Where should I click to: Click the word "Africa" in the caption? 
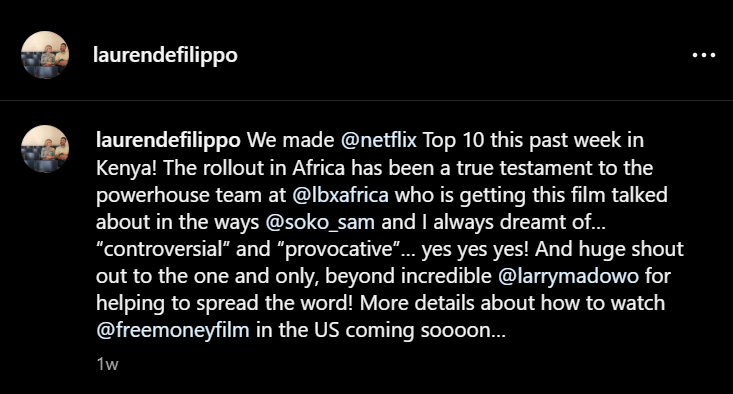point(319,168)
